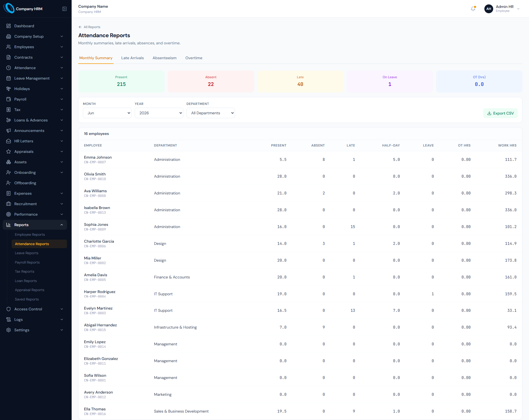Select Attendance Reports in sidebar

point(39,244)
